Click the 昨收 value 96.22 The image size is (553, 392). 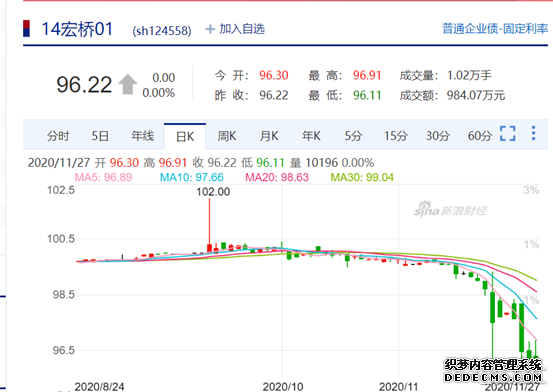click(274, 95)
